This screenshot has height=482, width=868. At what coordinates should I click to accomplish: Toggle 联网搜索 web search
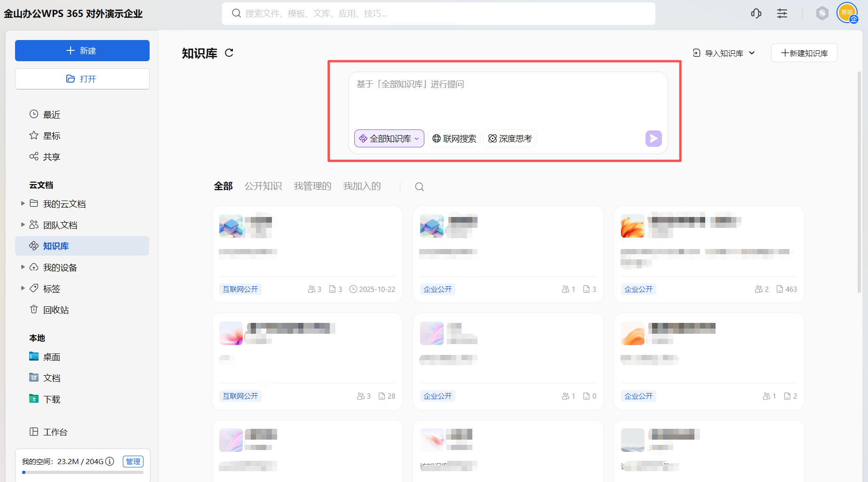click(x=454, y=138)
